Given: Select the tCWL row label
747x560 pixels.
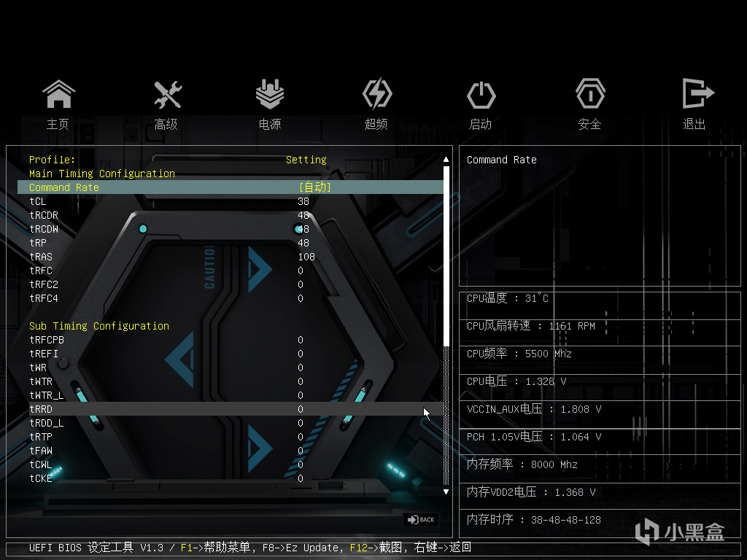Looking at the screenshot, I should [41, 464].
